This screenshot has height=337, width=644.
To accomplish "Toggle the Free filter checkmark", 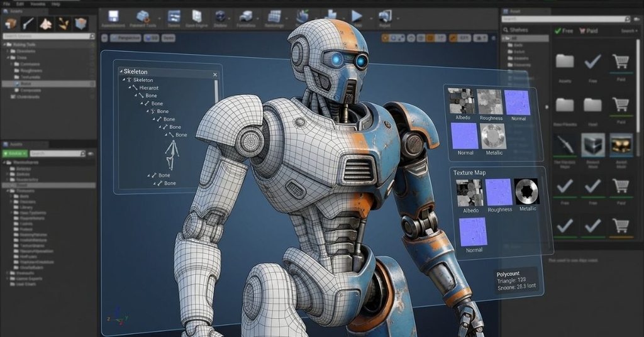I will (557, 31).
